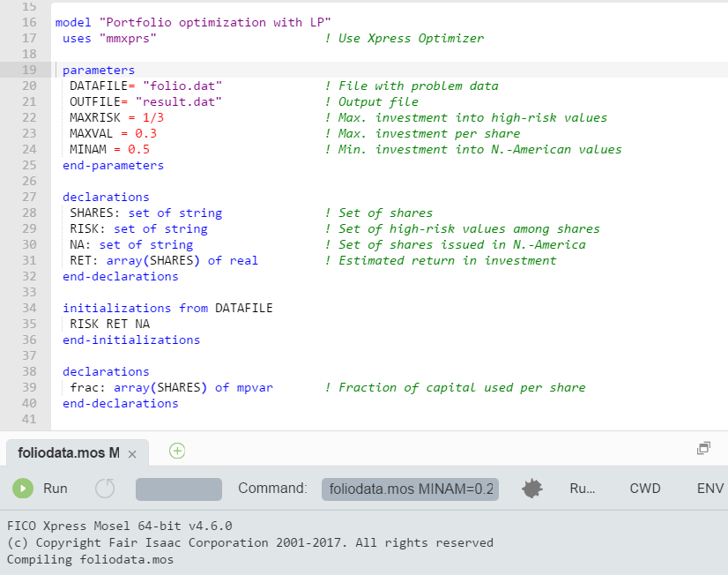The width and height of the screenshot is (728, 575).
Task: Click 'declarations' keyword on line 38
Action: [x=106, y=371]
